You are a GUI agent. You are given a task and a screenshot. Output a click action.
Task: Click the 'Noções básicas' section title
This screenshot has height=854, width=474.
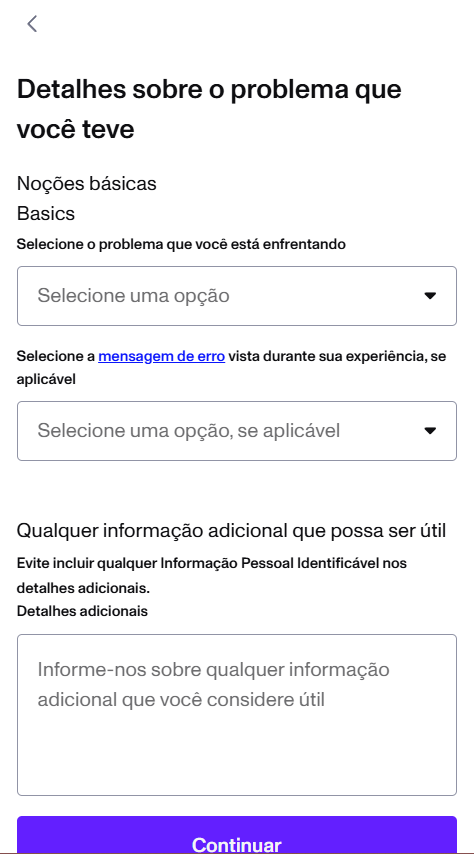(87, 184)
